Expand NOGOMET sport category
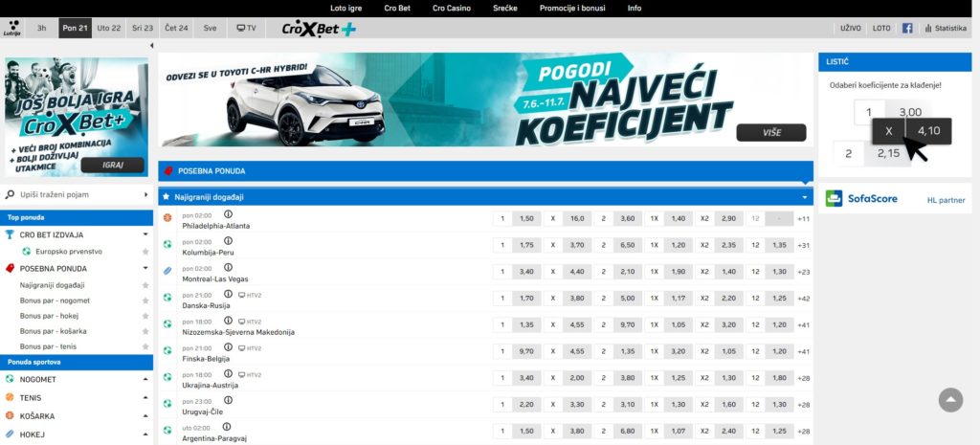Image resolution: width=980 pixels, height=445 pixels. (145, 379)
